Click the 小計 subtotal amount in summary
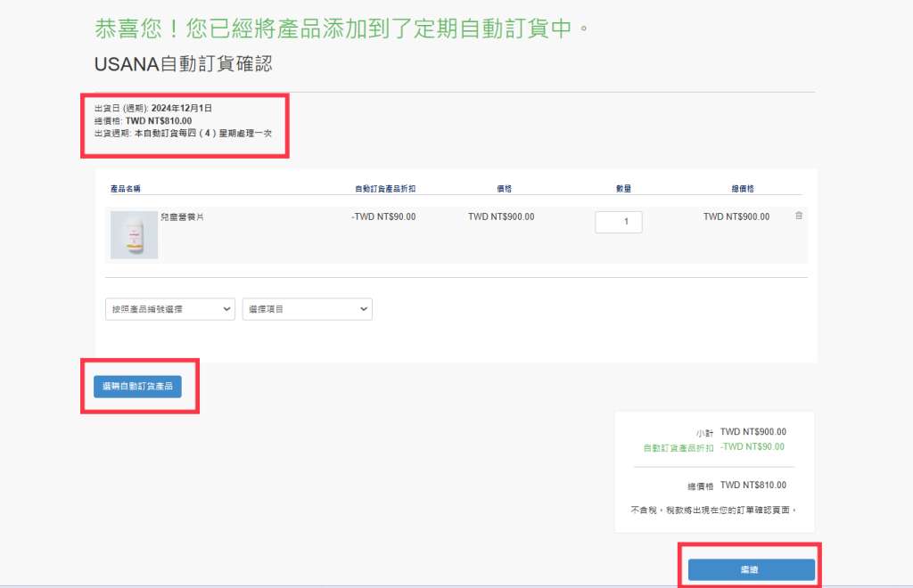The height and width of the screenshot is (588, 913). (753, 432)
